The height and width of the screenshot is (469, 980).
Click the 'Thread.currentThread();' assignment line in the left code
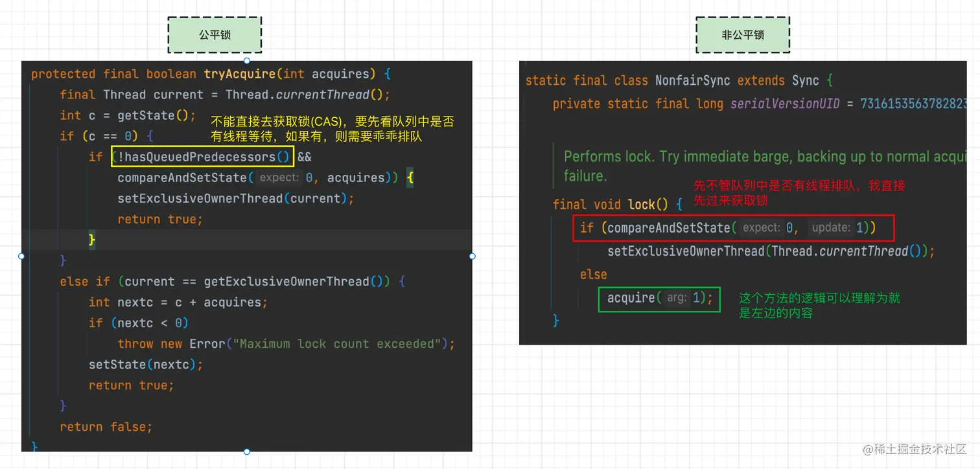tap(225, 95)
